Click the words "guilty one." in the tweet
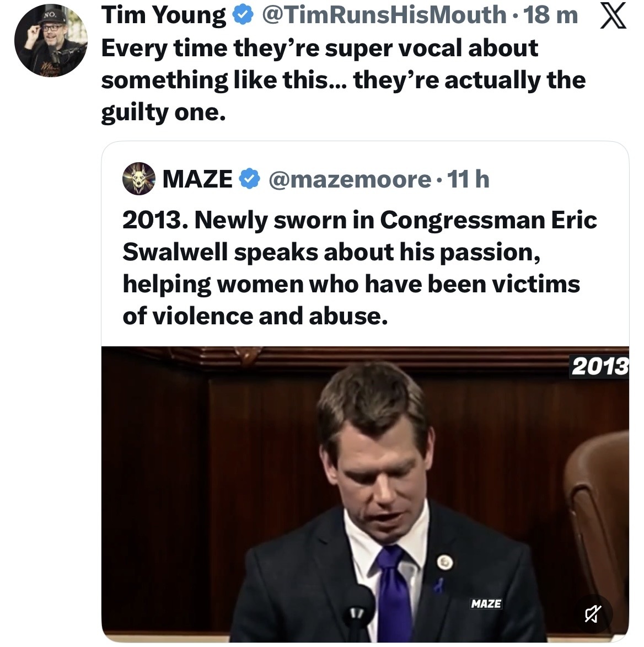 pyautogui.click(x=163, y=113)
